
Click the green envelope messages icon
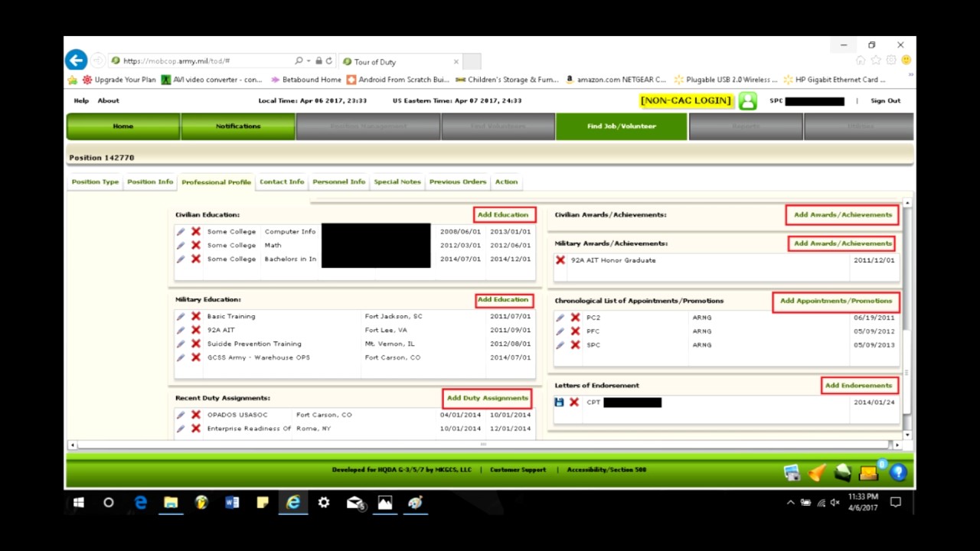point(841,472)
